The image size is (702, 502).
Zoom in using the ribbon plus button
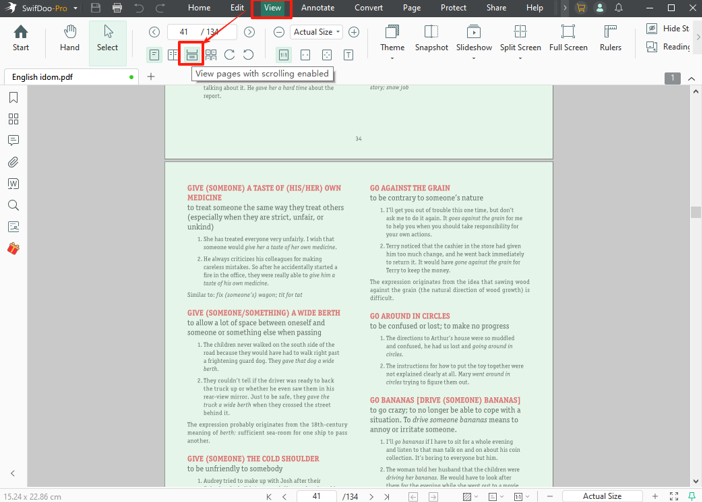pos(354,32)
